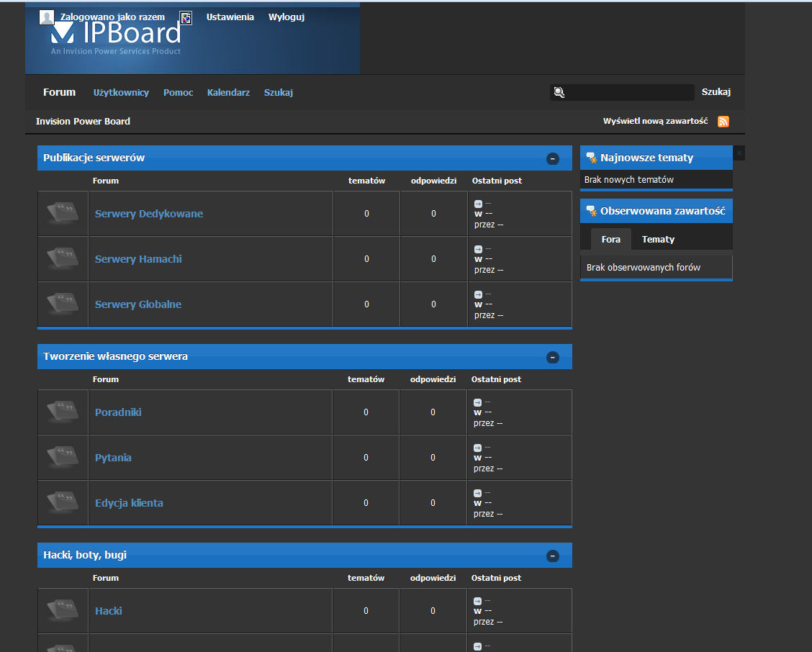Close the sidebar with the X button
The height and width of the screenshot is (652, 812).
point(739,153)
